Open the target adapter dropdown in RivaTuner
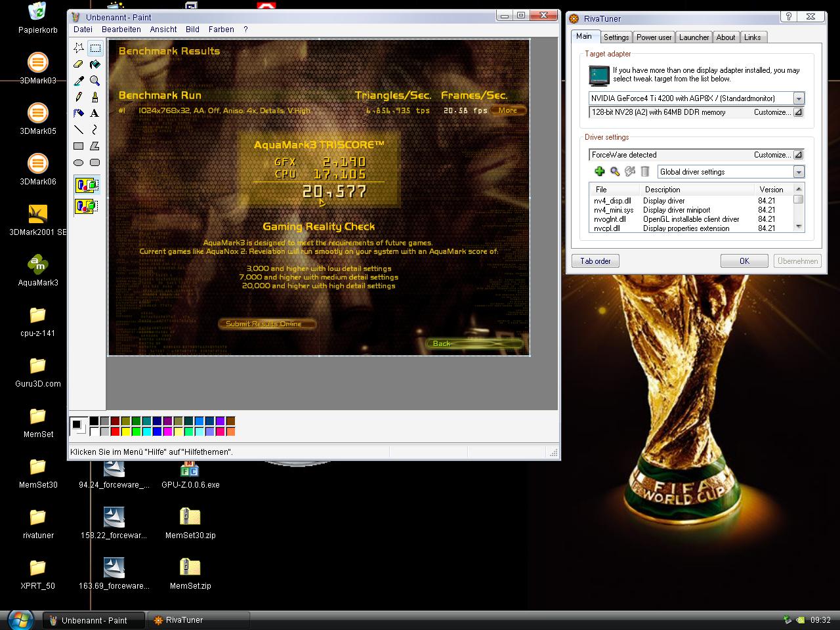Screen dimensions: 840x630 799,98
